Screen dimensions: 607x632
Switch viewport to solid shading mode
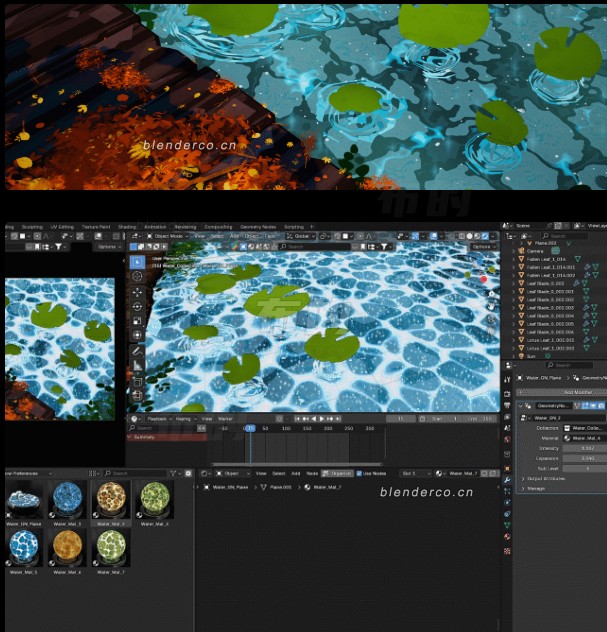tap(470, 236)
